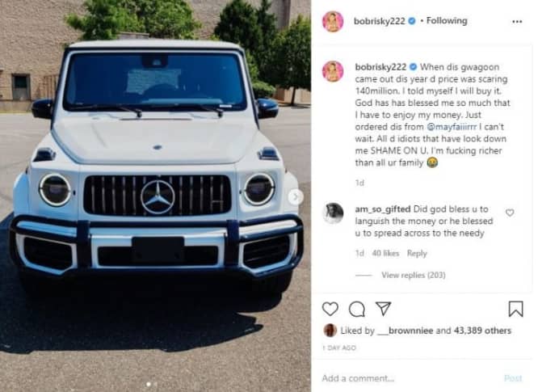Open bobrisky222 avatar beside caption
This screenshot has width=538, height=392.
[333, 72]
